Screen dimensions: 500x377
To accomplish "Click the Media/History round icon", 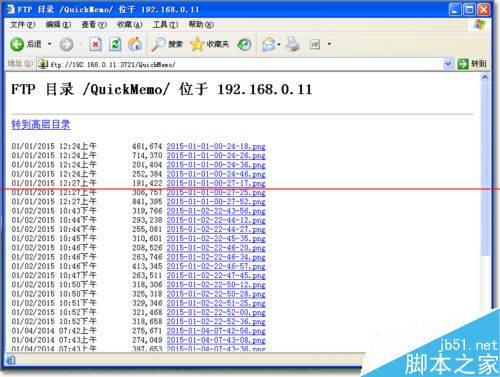I will (244, 44).
